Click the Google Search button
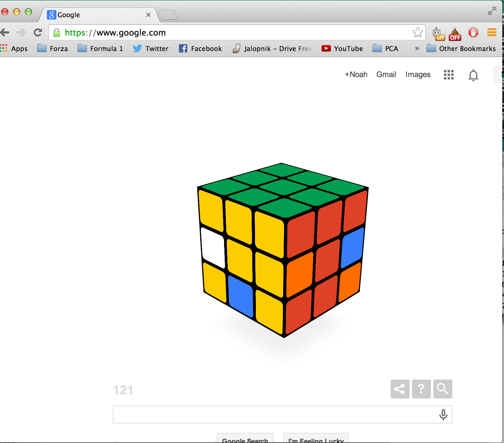Viewport: 504px width, 443px height. click(245, 438)
